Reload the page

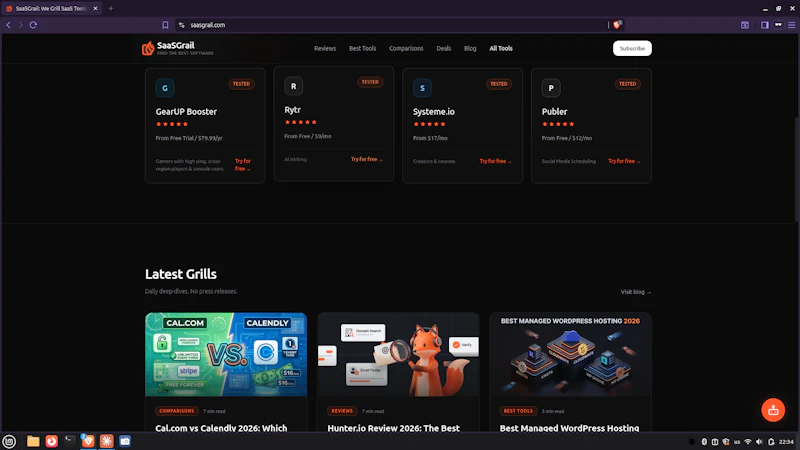[33, 25]
